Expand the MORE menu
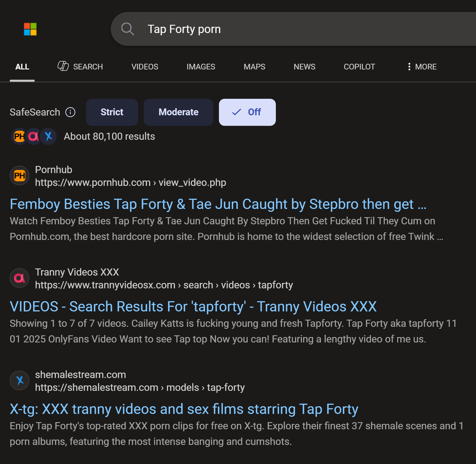 422,67
